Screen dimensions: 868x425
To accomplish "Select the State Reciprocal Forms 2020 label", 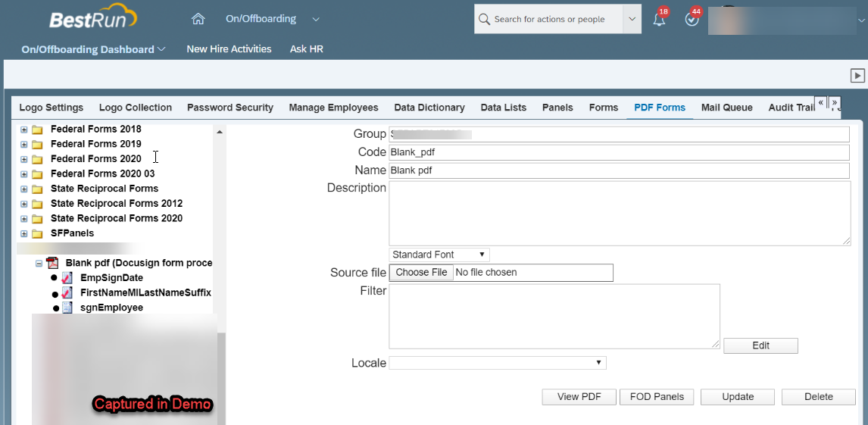I will pos(117,219).
